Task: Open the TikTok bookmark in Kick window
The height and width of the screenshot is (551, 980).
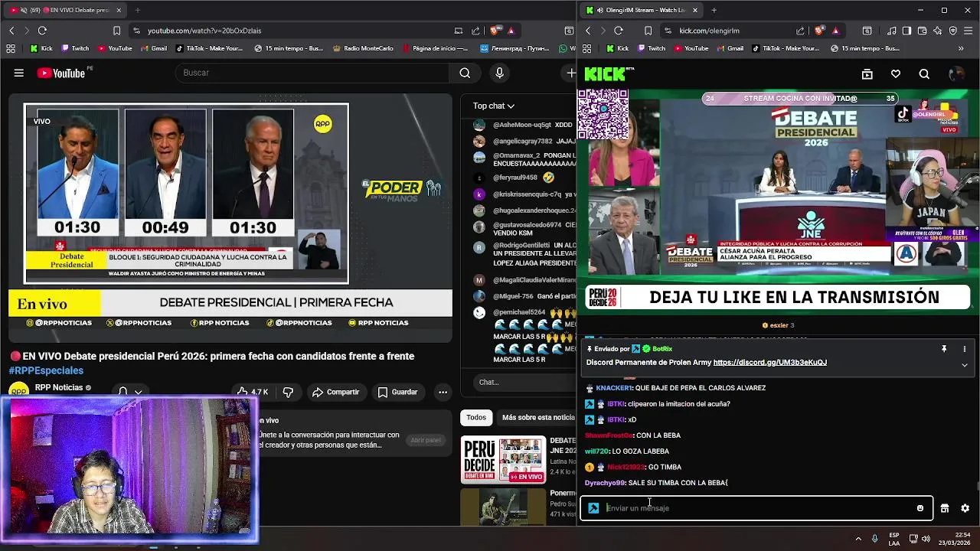Action: (785, 48)
